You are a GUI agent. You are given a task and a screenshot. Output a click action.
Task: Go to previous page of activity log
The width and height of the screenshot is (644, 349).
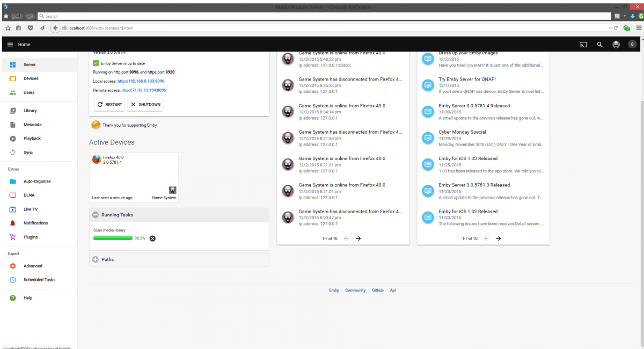(x=346, y=238)
